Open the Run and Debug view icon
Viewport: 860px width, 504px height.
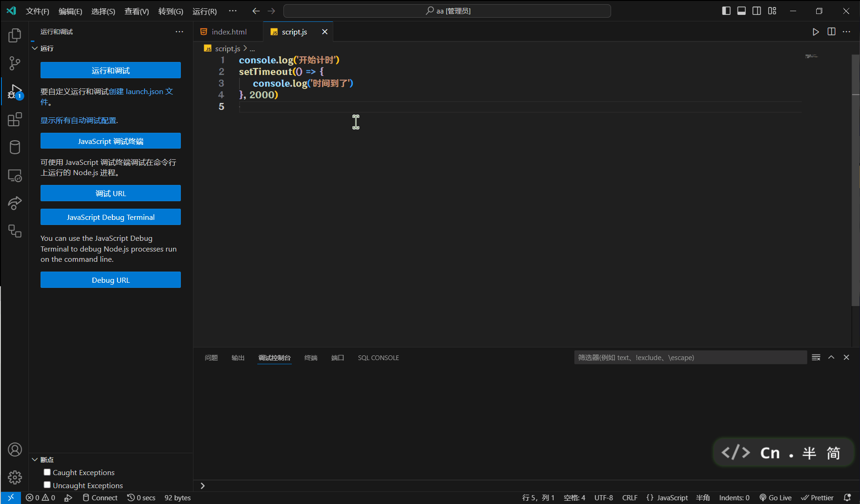[14, 91]
